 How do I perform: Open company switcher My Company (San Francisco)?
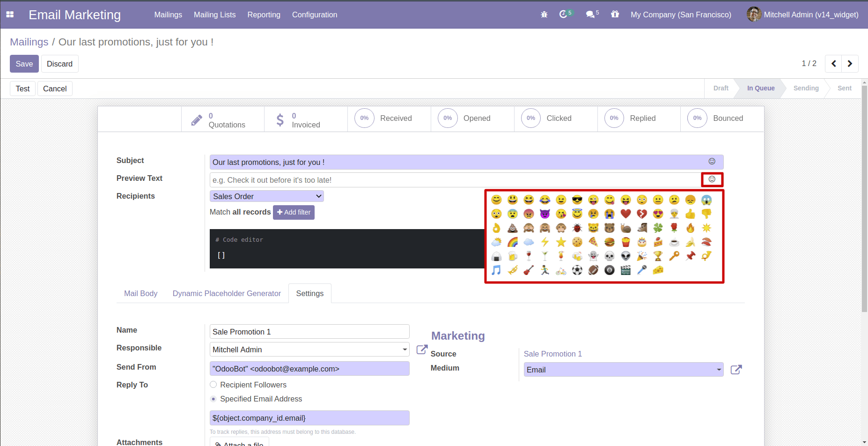(681, 15)
